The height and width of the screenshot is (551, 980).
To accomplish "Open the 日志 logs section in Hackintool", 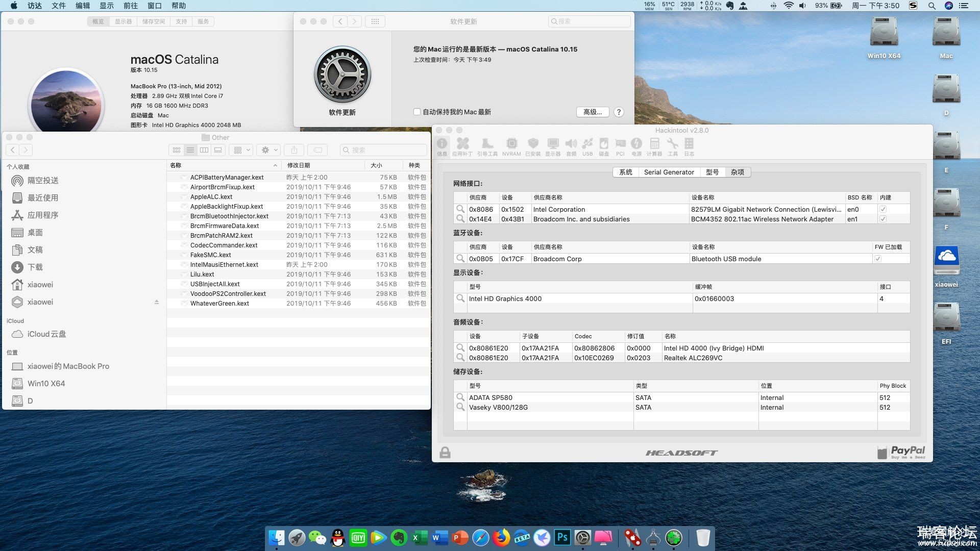I will 689,147.
